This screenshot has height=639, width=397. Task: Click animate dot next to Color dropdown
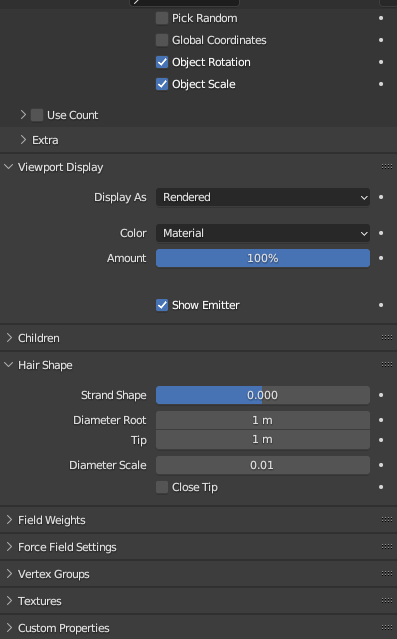(381, 233)
